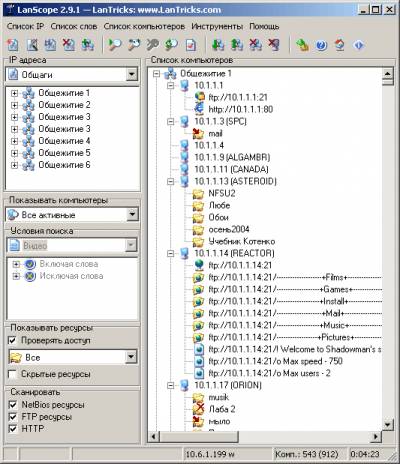Click the green arrow import computers icon
Viewport: 400px width, 464px height.
218,45
